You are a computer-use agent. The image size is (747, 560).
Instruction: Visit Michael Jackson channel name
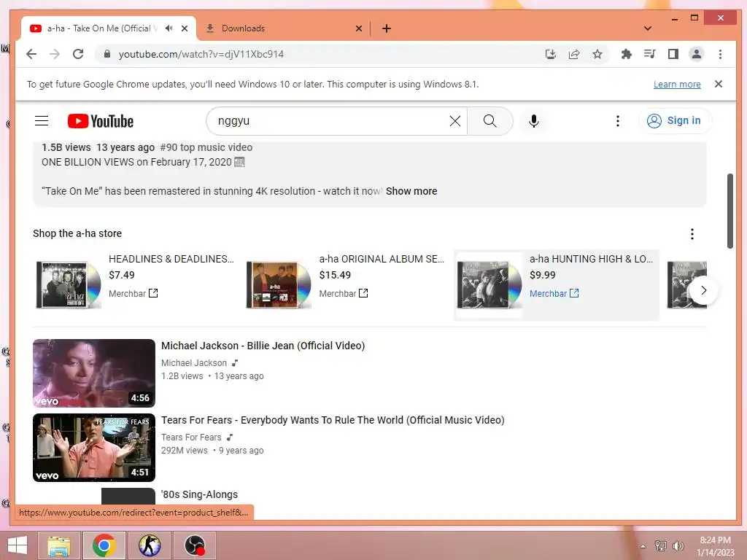tap(194, 363)
